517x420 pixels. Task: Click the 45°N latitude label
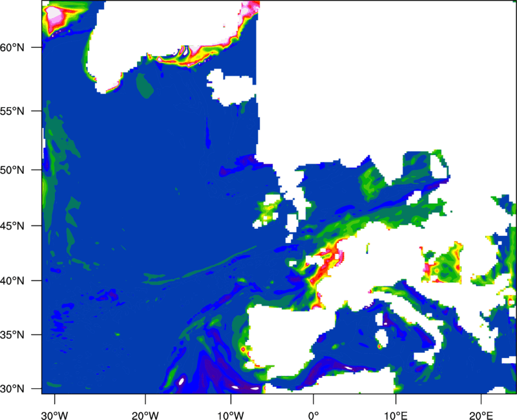pyautogui.click(x=12, y=226)
